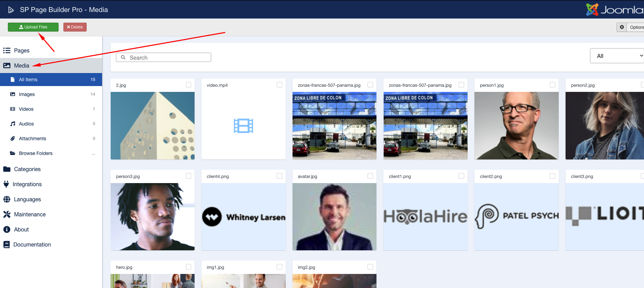Click the Images picture icon
The image size is (644, 288).
coord(13,94)
